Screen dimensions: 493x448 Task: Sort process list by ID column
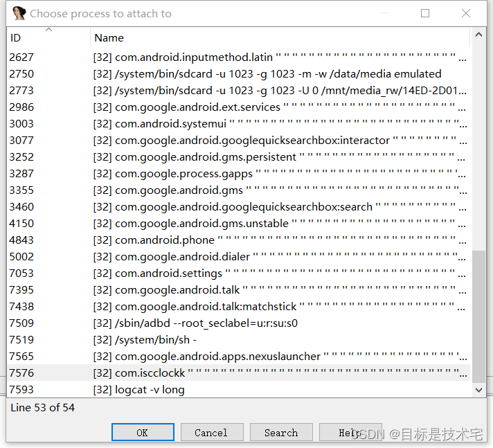48,38
